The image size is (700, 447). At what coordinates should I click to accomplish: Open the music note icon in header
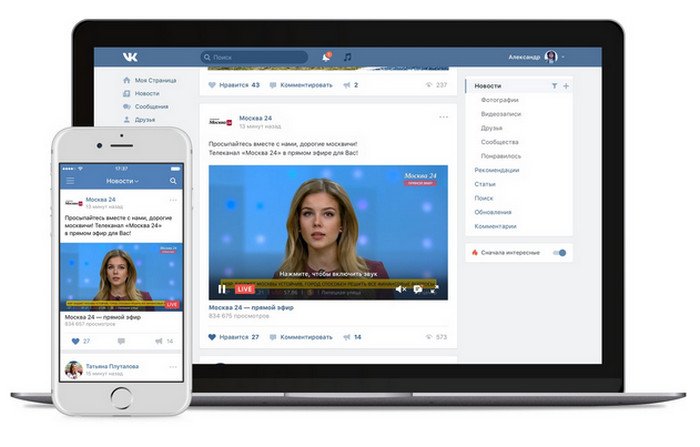click(347, 57)
